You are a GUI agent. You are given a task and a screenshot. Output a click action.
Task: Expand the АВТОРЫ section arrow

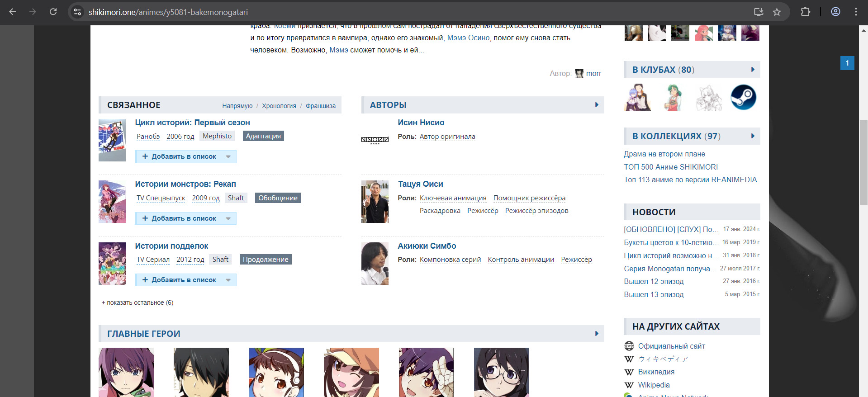click(597, 105)
